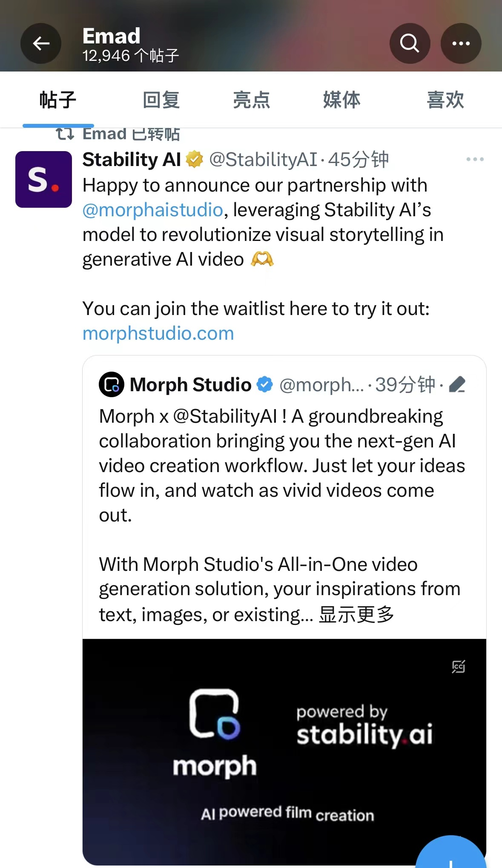Go back using the back arrow

pos(40,43)
